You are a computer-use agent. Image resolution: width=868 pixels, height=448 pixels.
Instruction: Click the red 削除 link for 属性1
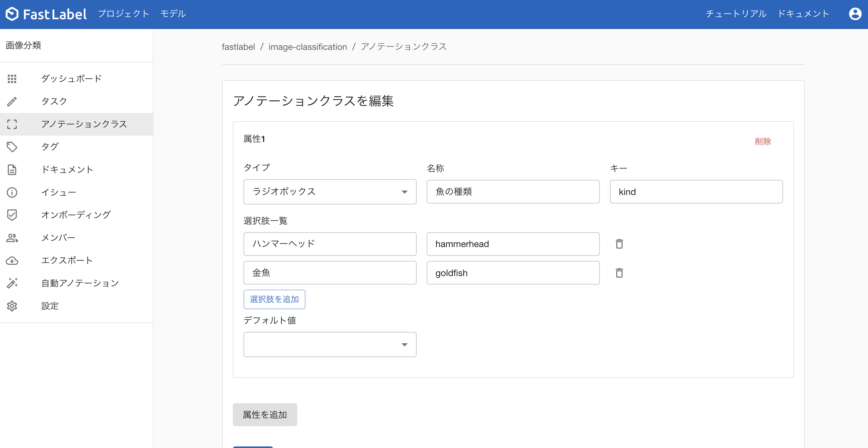tap(763, 141)
